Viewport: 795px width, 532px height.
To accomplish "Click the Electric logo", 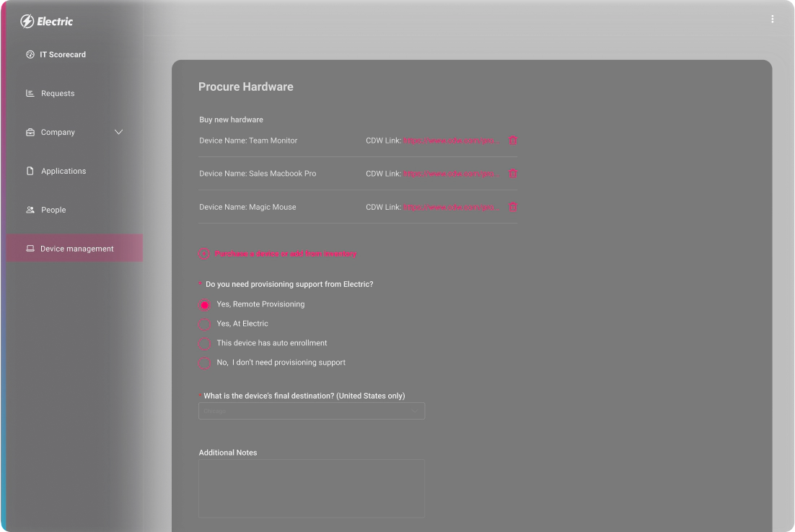I will [x=45, y=21].
